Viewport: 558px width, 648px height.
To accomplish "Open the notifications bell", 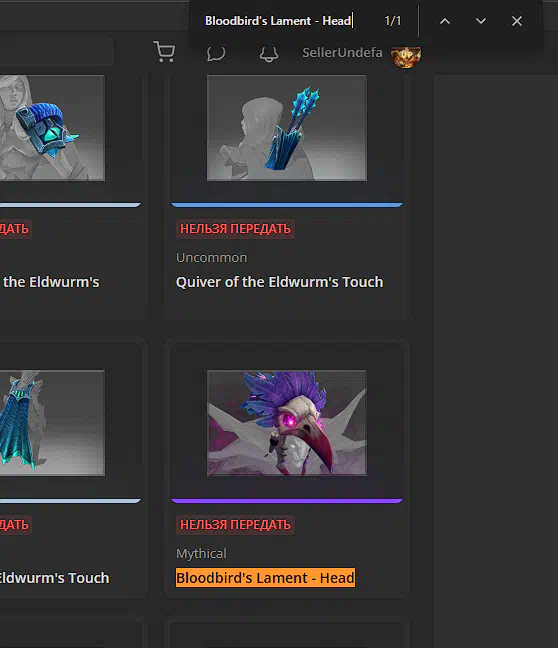I will tap(269, 54).
